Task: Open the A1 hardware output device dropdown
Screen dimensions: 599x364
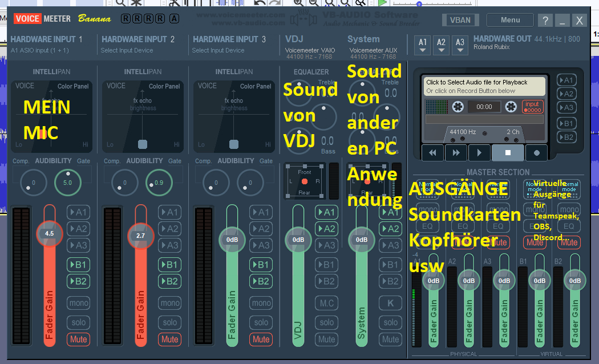Action: click(x=423, y=45)
